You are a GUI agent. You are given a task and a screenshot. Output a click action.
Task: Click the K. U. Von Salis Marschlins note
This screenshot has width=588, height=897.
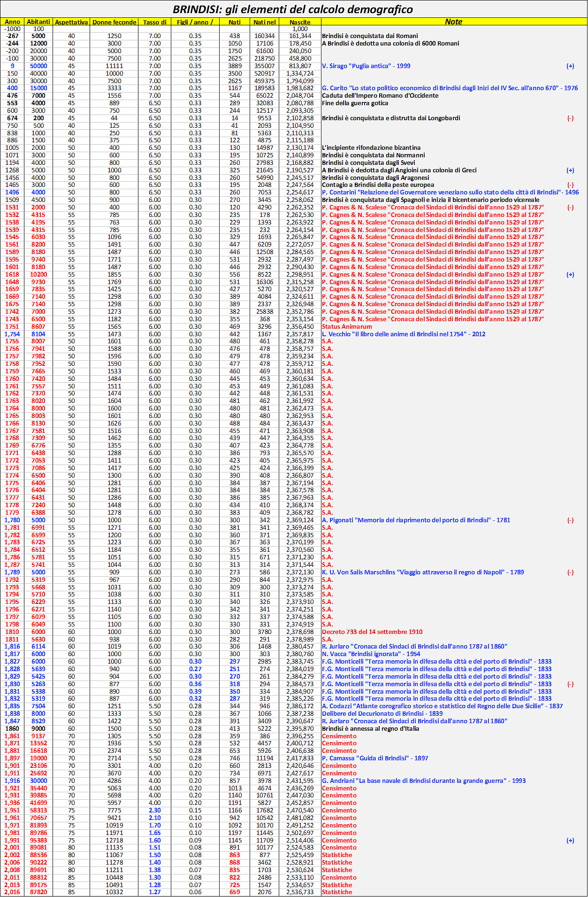click(423, 572)
